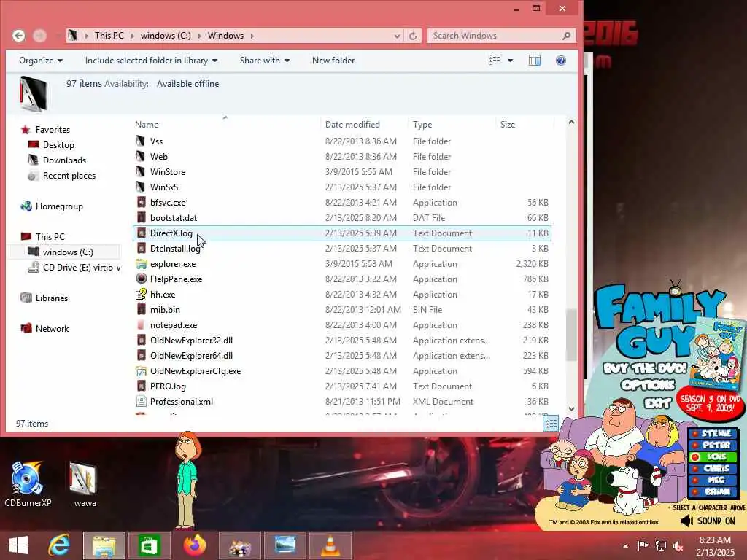The width and height of the screenshot is (747, 560).
Task: Select MEG character in Family Guy widget
Action: tap(712, 480)
